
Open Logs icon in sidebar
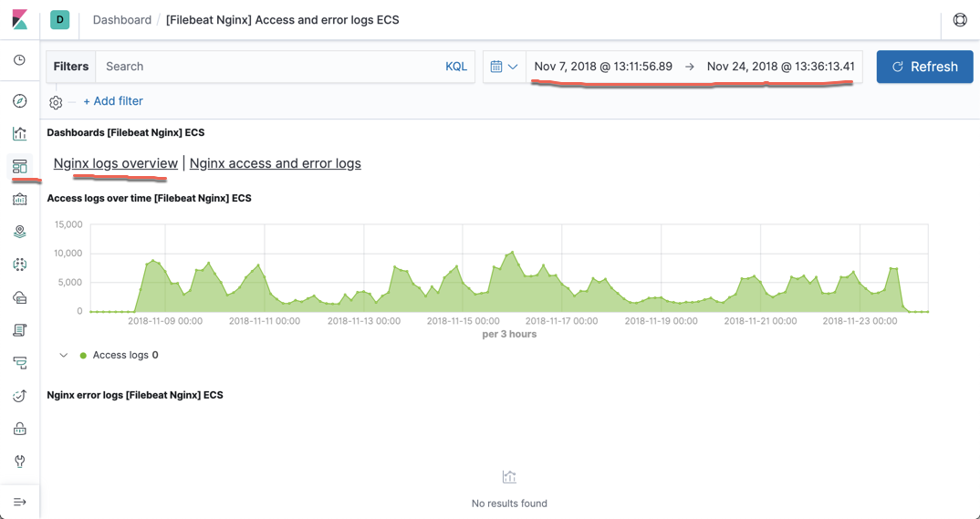tap(19, 330)
